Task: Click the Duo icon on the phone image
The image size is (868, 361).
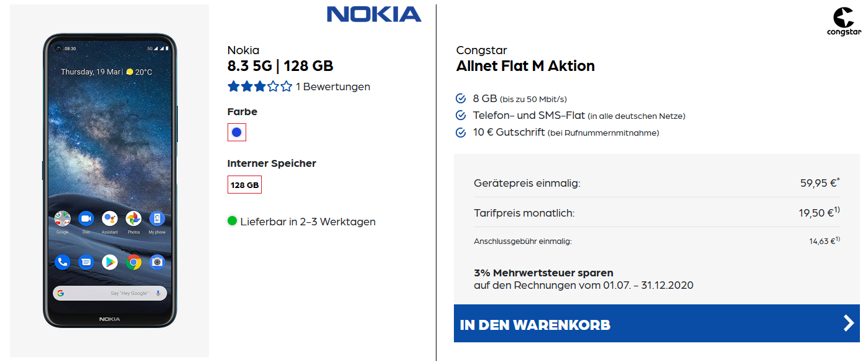Action: (86, 218)
